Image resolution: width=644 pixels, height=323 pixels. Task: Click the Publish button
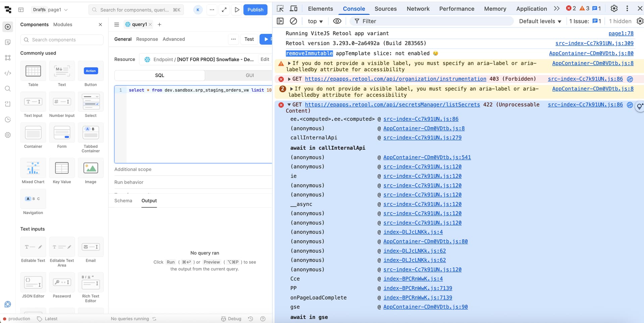255,10
